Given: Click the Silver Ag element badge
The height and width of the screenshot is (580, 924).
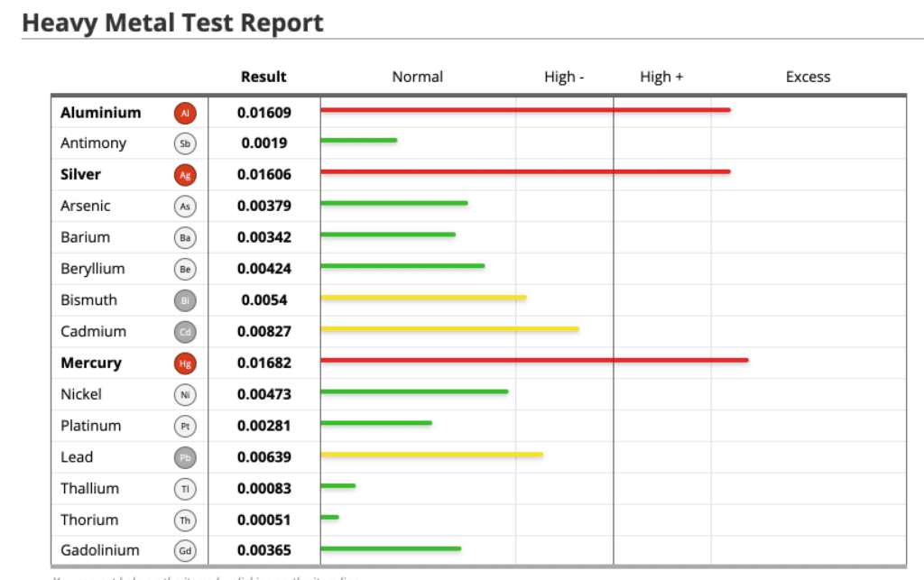Looking at the screenshot, I should (x=185, y=175).
